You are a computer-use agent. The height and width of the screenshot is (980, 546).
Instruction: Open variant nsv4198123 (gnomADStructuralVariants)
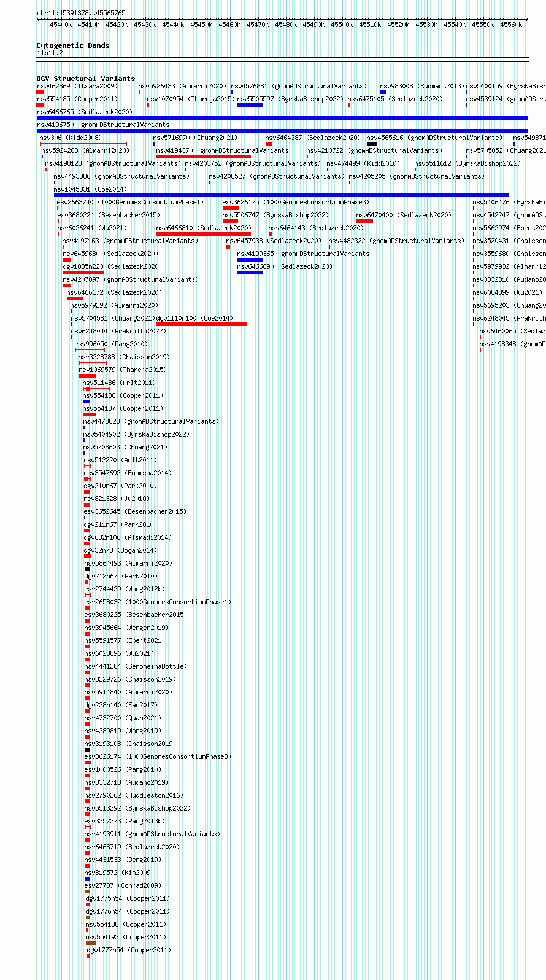[112, 163]
